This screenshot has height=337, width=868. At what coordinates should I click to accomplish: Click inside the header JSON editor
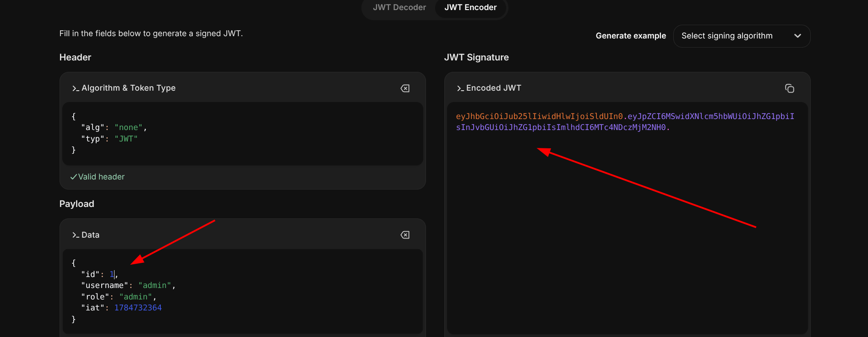click(243, 134)
